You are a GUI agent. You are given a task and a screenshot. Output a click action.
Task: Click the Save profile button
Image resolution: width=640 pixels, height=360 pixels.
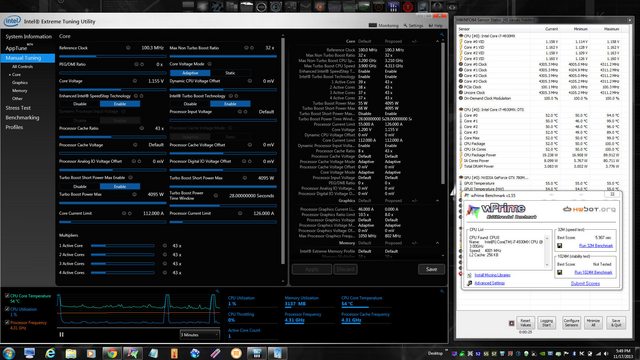coord(431,269)
